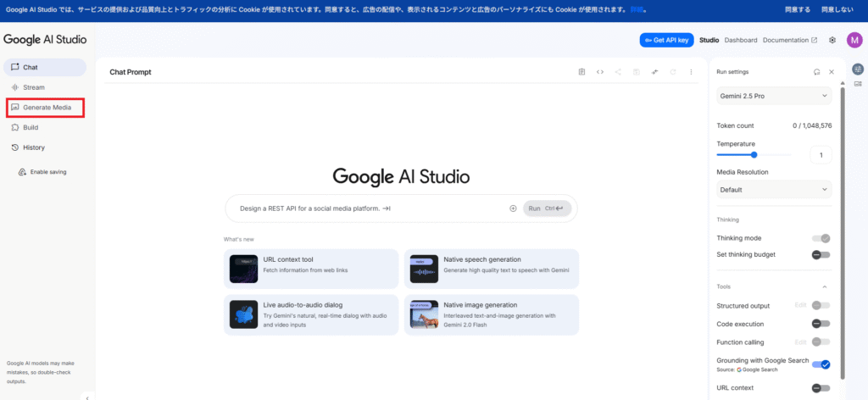The height and width of the screenshot is (400, 868).
Task: Open System instructions clipboard icon
Action: (x=581, y=72)
